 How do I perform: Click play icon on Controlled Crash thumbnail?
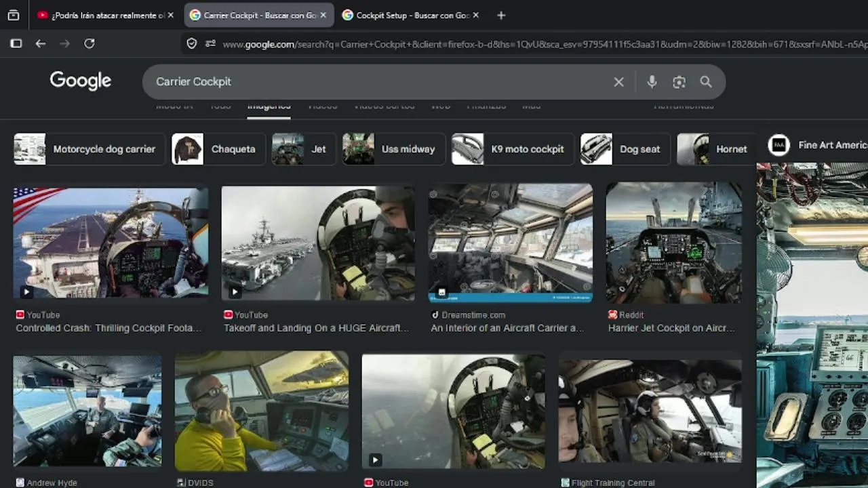click(x=26, y=292)
